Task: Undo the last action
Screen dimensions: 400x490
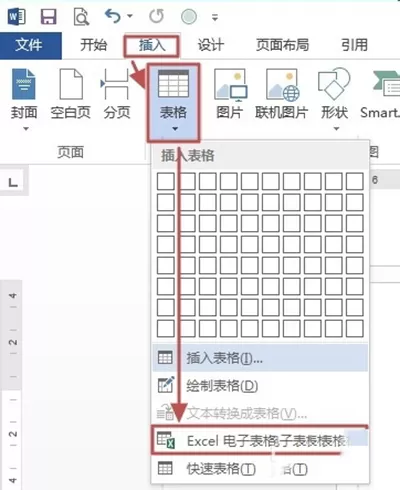Action: coord(113,16)
